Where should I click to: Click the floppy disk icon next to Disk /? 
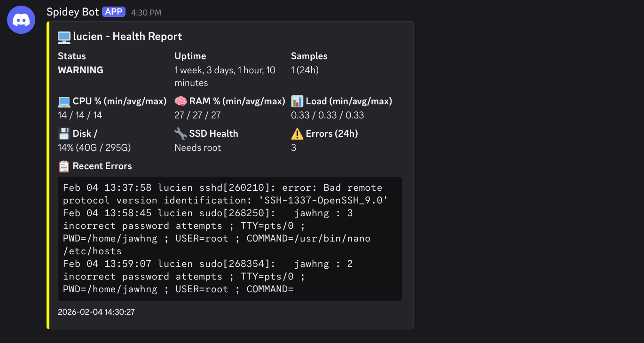[63, 133]
